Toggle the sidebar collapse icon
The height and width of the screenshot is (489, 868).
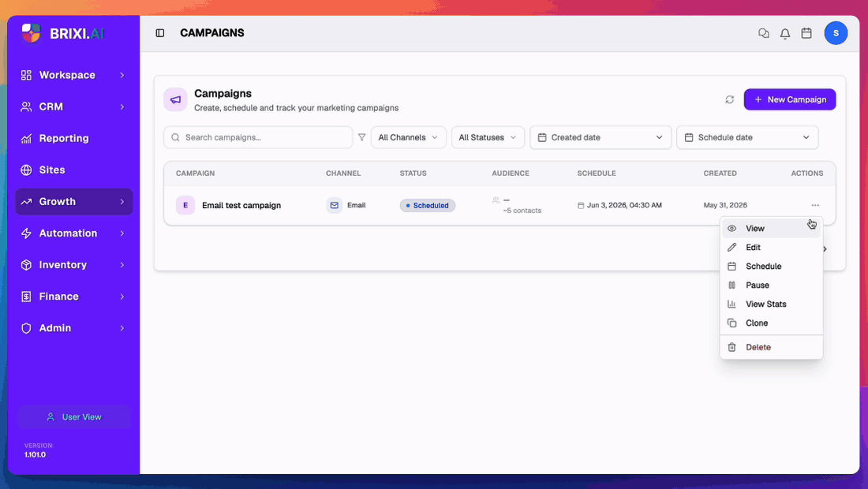click(160, 33)
